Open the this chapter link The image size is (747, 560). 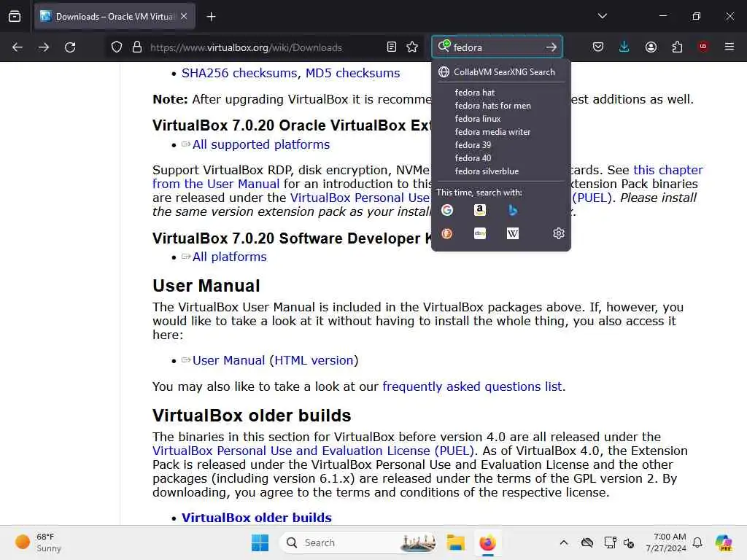coord(668,170)
